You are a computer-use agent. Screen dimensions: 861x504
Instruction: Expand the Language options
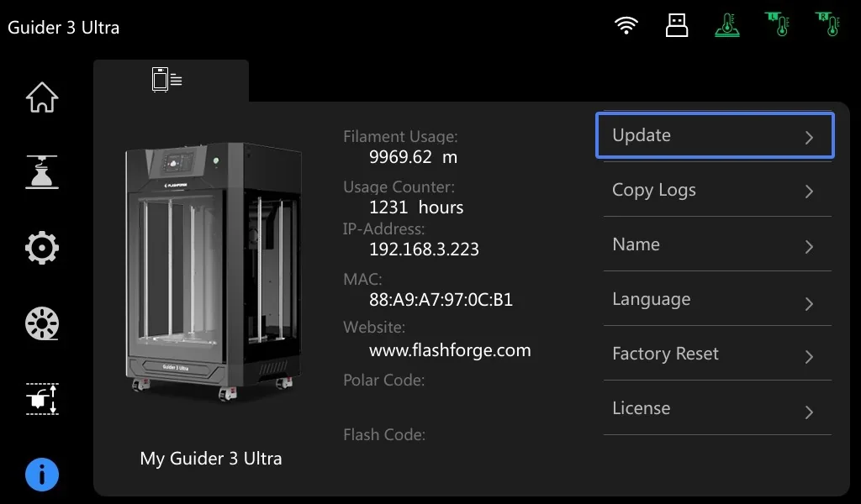tap(714, 299)
